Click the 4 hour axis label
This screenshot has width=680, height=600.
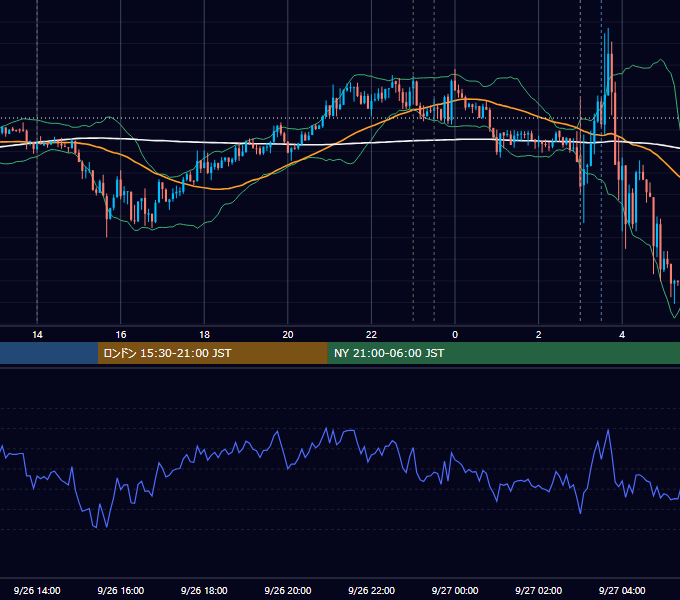(622, 335)
